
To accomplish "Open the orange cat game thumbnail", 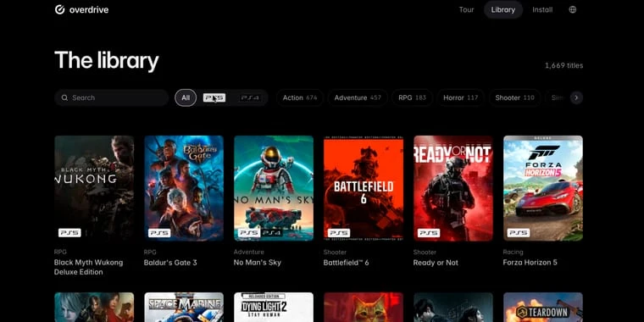I will (364, 308).
